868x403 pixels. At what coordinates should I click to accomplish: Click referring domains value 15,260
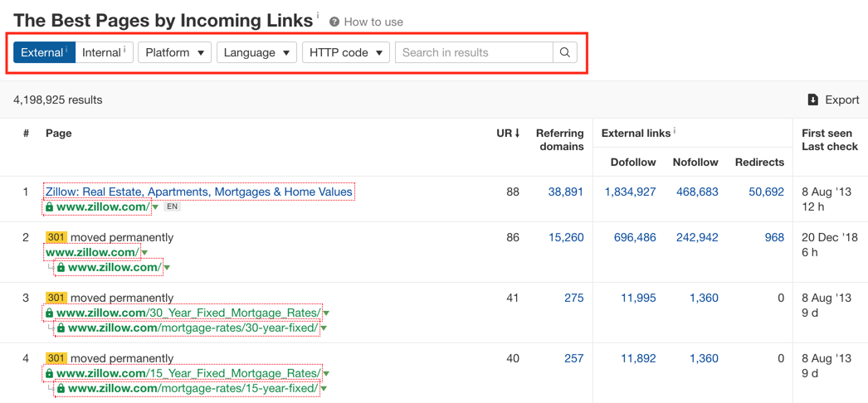[x=566, y=238]
